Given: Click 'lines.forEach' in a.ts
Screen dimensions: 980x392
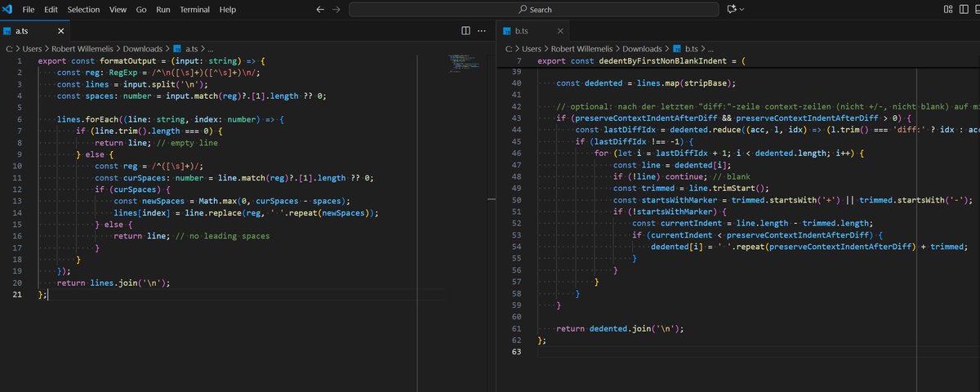Looking at the screenshot, I should pyautogui.click(x=87, y=119).
